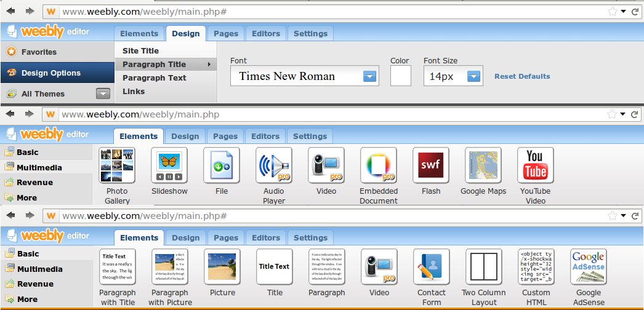Select Site Title design option

166,51
